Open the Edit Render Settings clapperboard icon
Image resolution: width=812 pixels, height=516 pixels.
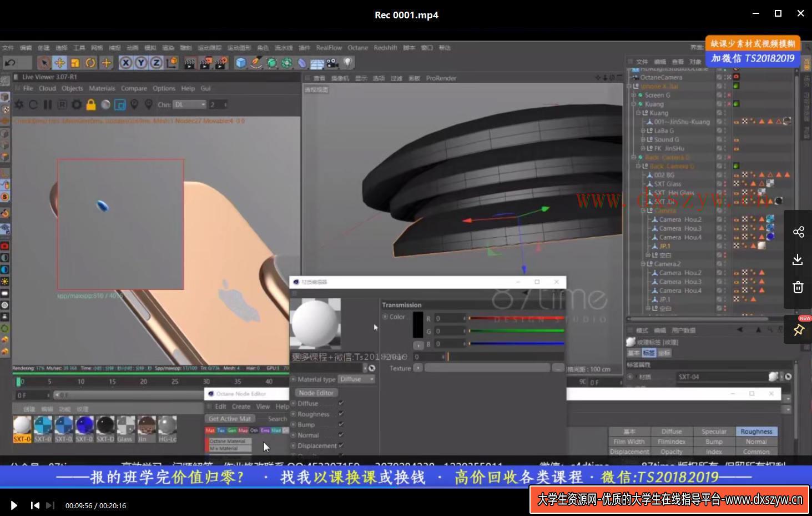tap(221, 63)
